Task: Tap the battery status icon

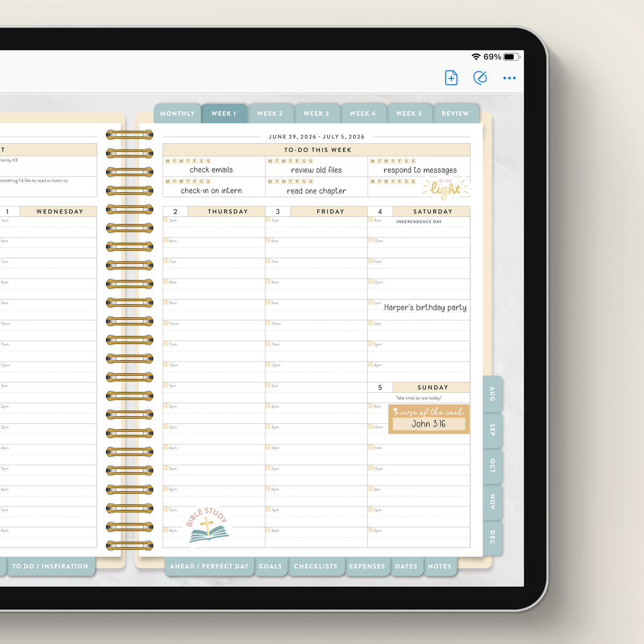Action: point(511,56)
